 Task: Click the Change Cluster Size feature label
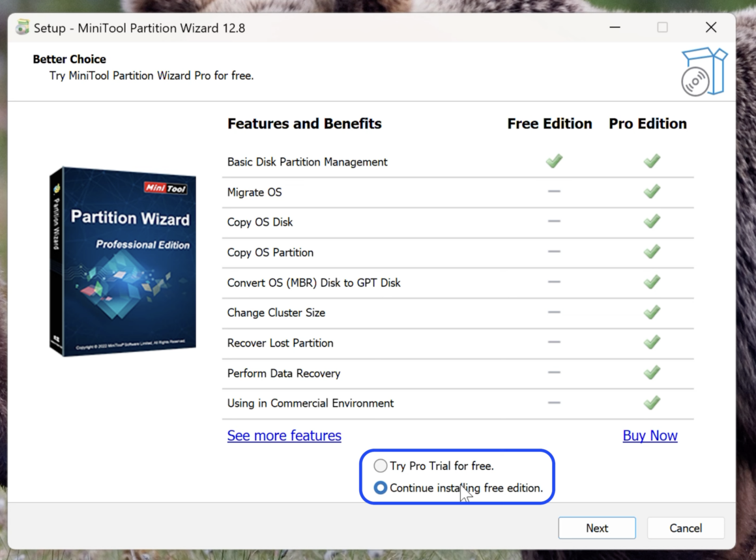pos(276,312)
